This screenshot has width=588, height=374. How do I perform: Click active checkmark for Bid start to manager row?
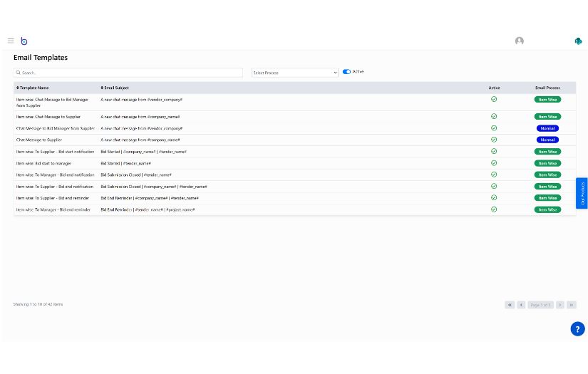pyautogui.click(x=494, y=163)
